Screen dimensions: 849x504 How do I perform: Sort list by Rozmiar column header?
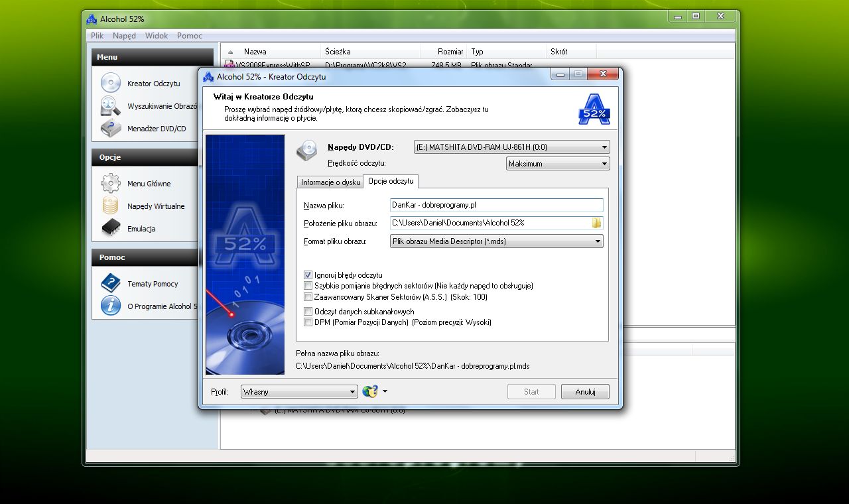coord(444,51)
